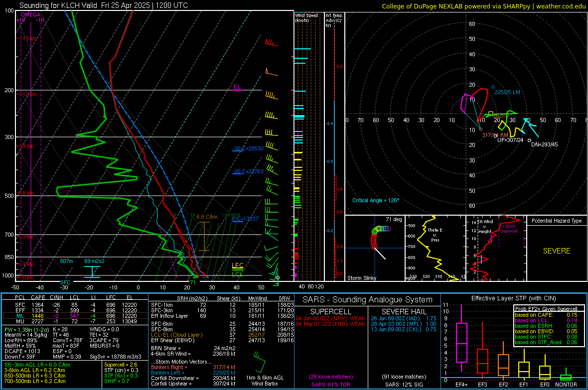Click the 'Storm Slinky' panel label
Image resolution: width=588 pixels, height=390 pixels.
pos(361,278)
